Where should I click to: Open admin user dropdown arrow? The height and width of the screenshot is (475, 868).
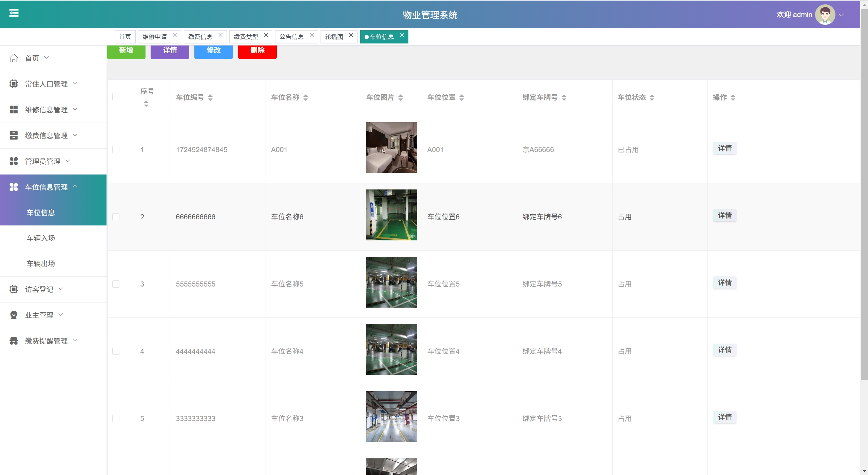pyautogui.click(x=842, y=15)
